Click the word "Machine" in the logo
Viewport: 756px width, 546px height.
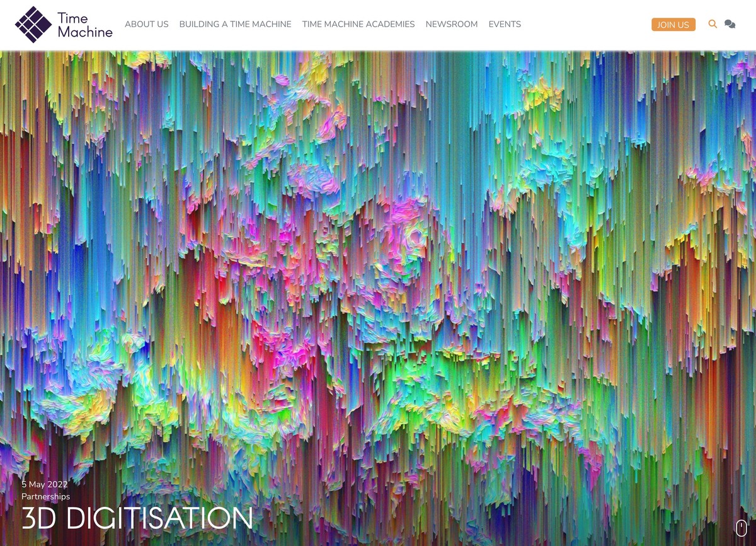(x=85, y=32)
